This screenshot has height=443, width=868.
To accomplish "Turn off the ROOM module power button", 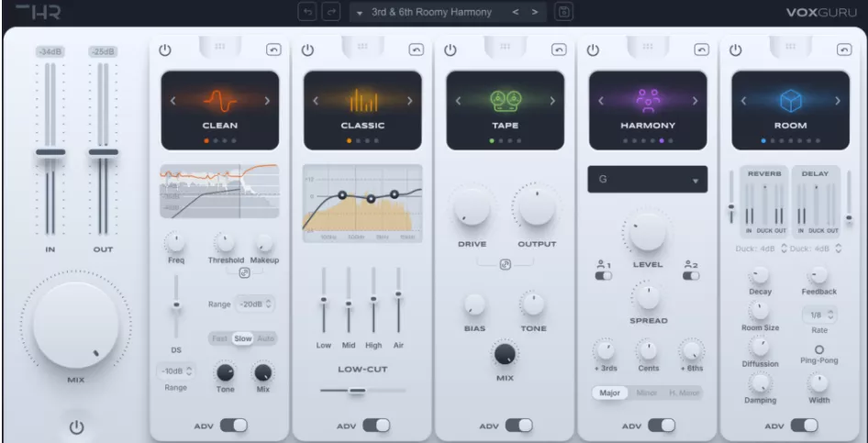I will tap(735, 50).
